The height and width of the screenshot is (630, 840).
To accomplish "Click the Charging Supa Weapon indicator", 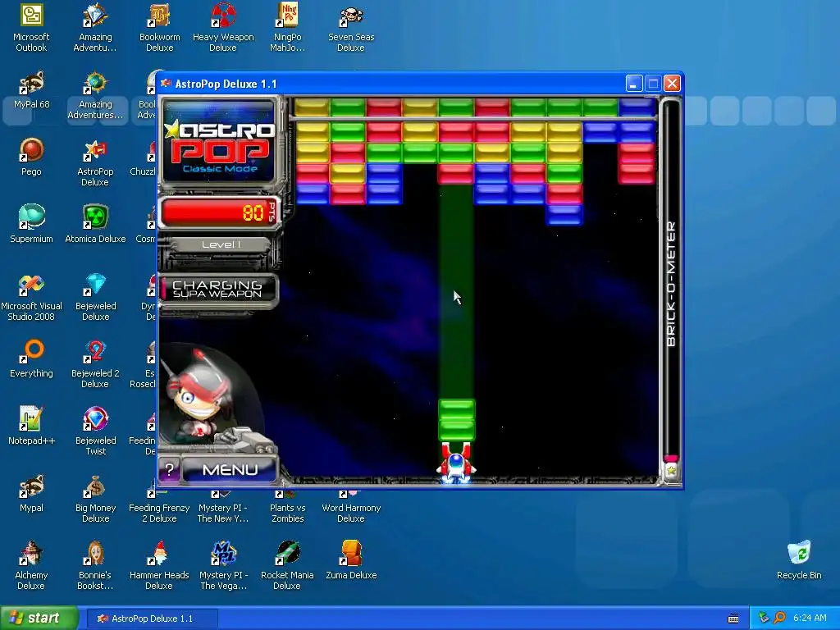I will tap(218, 290).
